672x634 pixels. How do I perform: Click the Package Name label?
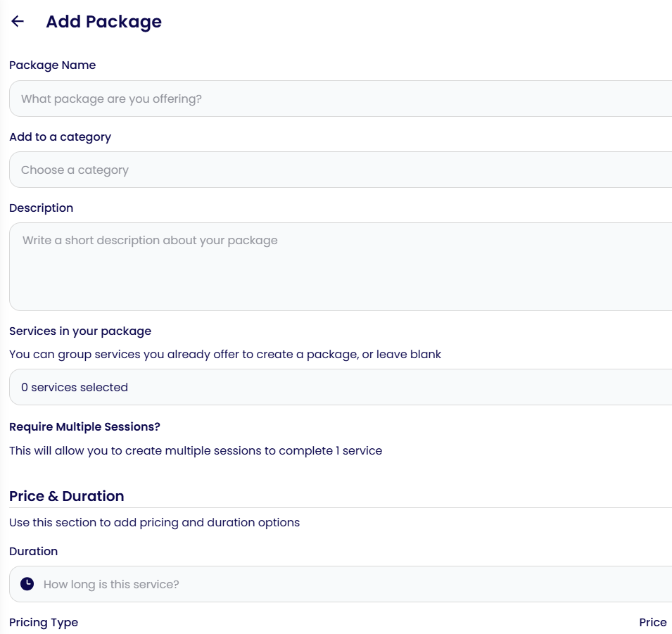pos(52,65)
